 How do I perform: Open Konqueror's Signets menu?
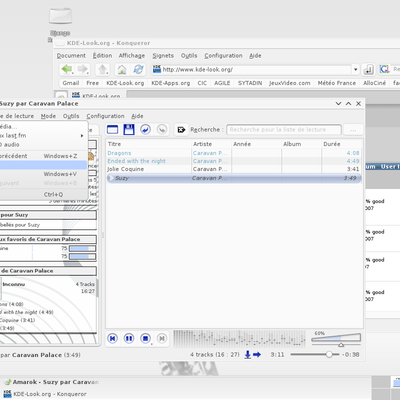pyautogui.click(x=163, y=56)
